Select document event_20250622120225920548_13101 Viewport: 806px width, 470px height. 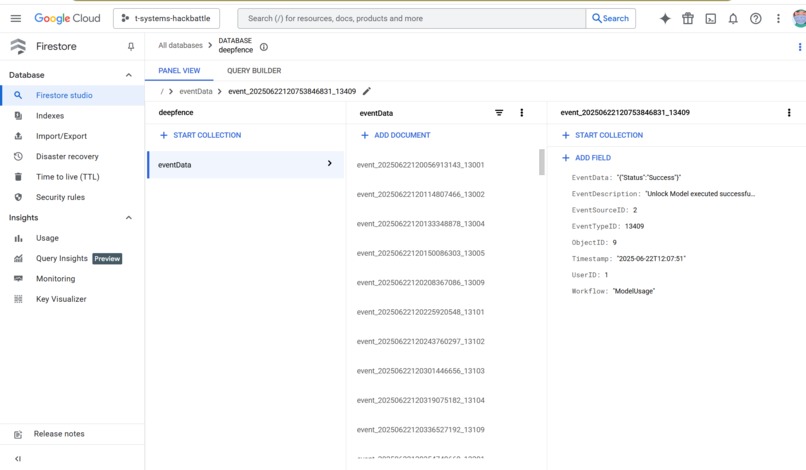420,312
